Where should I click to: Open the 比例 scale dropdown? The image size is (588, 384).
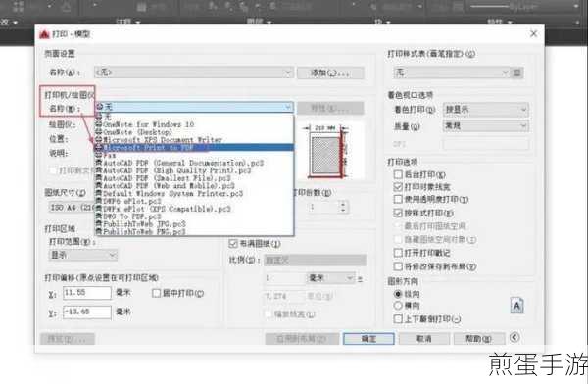(x=315, y=260)
